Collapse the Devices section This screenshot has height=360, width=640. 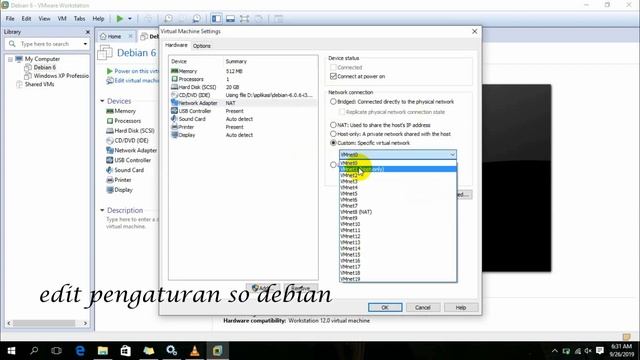102,101
